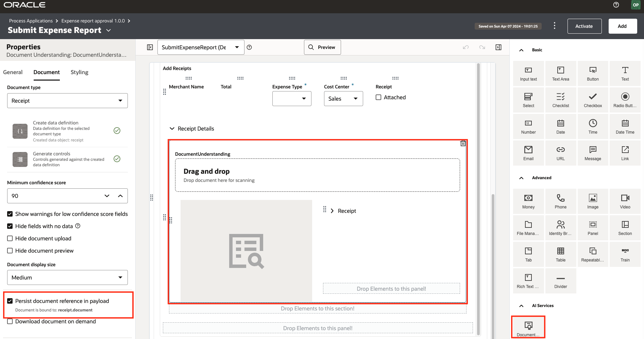Add an Email field from the palette

click(x=528, y=153)
